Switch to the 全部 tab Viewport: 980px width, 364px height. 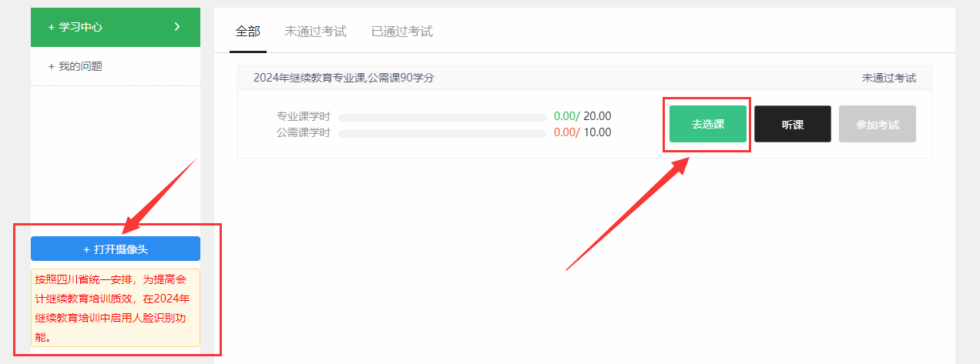tap(248, 32)
